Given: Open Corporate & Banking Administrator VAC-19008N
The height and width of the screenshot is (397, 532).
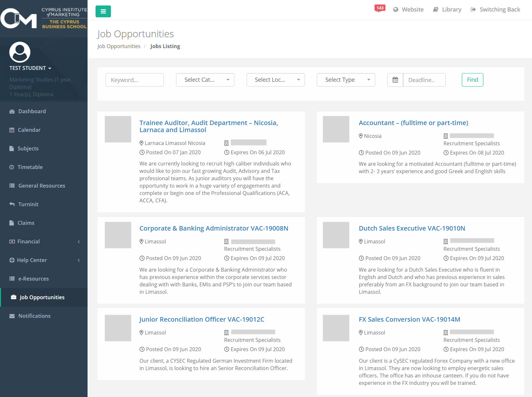Looking at the screenshot, I should pos(214,228).
